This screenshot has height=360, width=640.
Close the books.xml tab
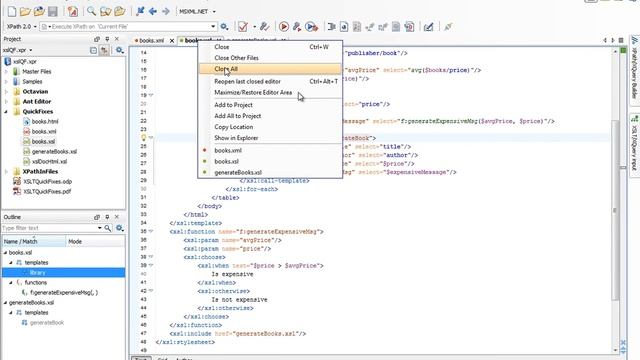pyautogui.click(x=172, y=40)
